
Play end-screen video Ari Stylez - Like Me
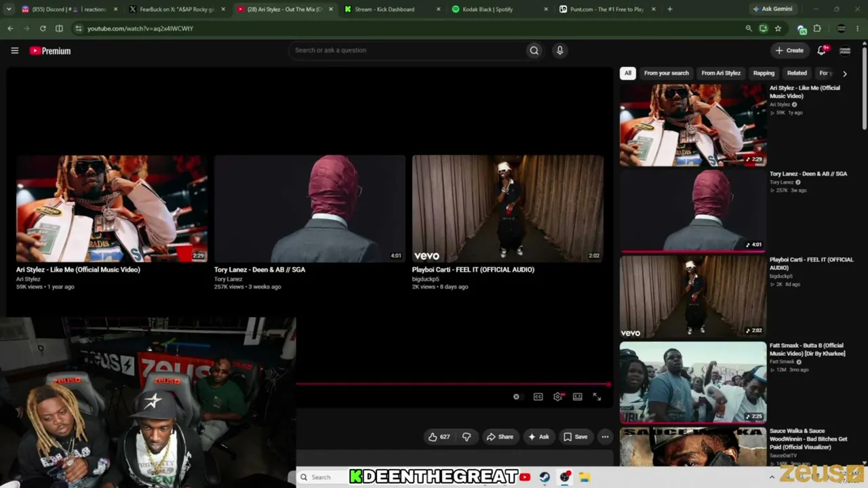112,209
